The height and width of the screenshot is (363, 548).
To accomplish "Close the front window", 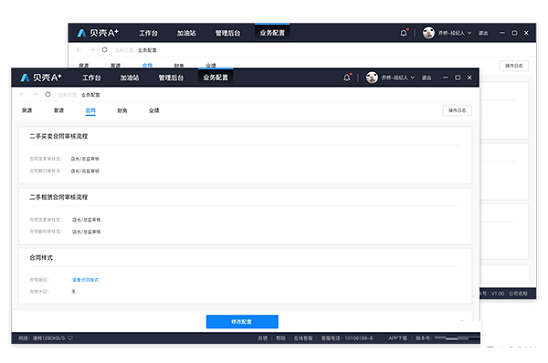I will (469, 78).
